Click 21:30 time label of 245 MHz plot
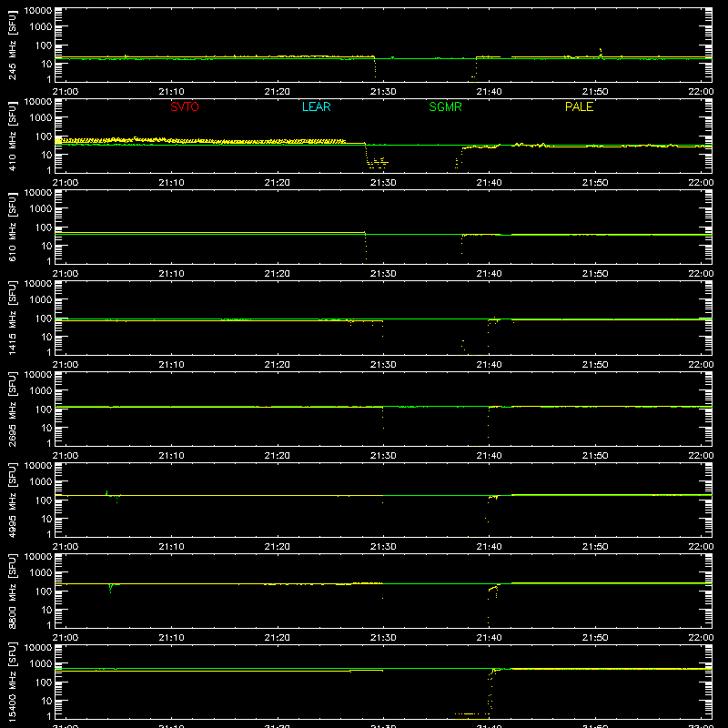Image resolution: width=728 pixels, height=728 pixels. [x=383, y=92]
